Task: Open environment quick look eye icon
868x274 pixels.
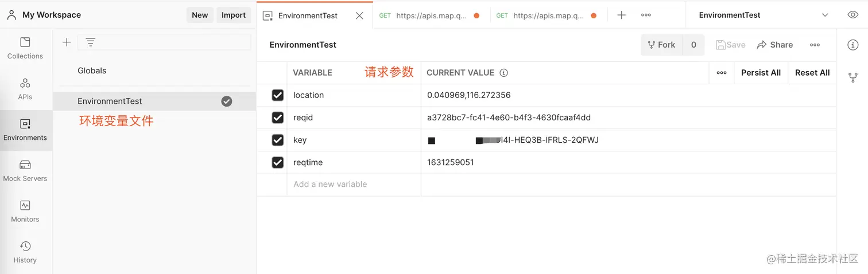Action: (x=852, y=15)
